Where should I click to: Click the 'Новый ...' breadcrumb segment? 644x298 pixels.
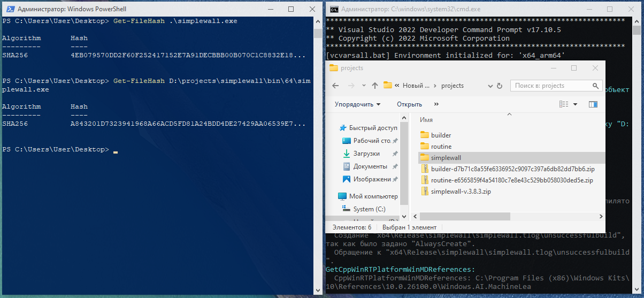pyautogui.click(x=415, y=86)
